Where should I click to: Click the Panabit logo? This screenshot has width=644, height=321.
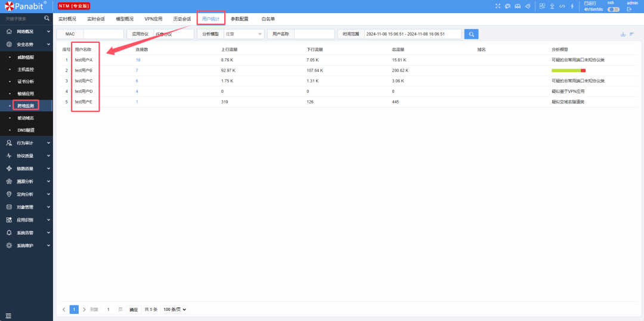(26, 6)
